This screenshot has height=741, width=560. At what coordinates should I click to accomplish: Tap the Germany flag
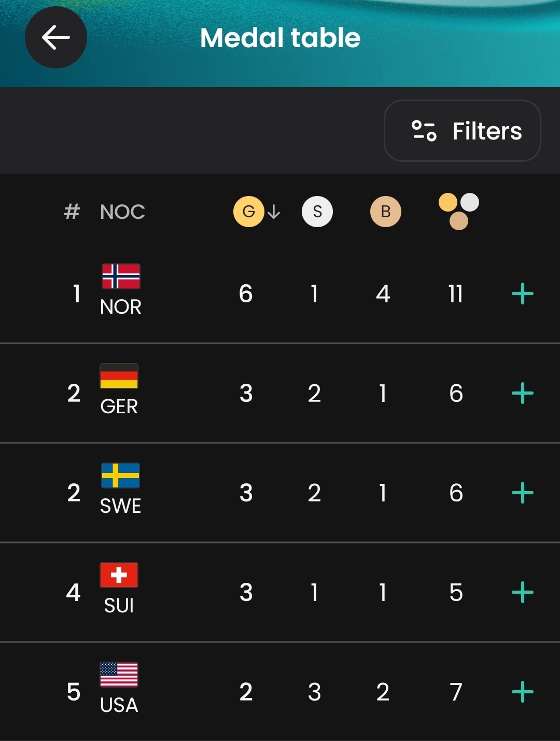tap(119, 376)
